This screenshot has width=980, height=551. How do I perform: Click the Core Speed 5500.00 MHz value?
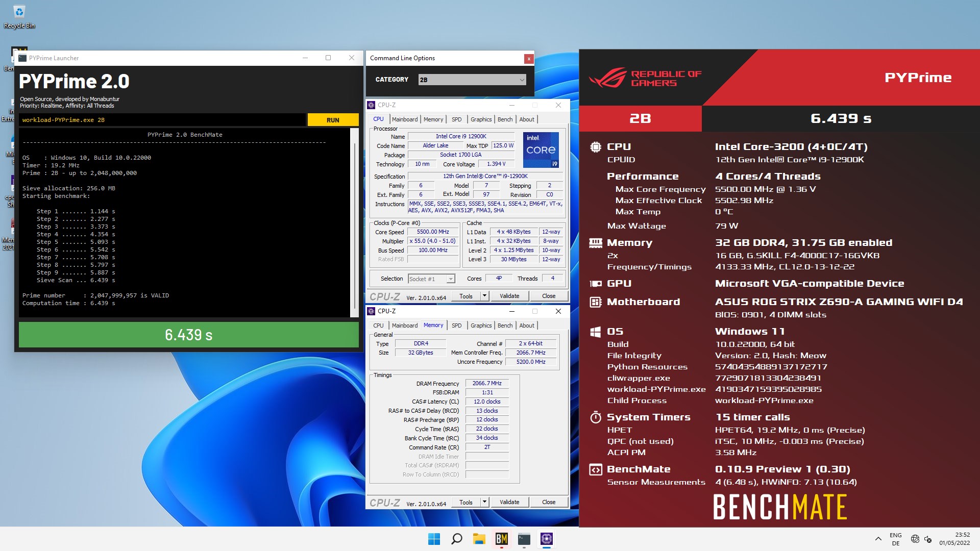pyautogui.click(x=433, y=232)
